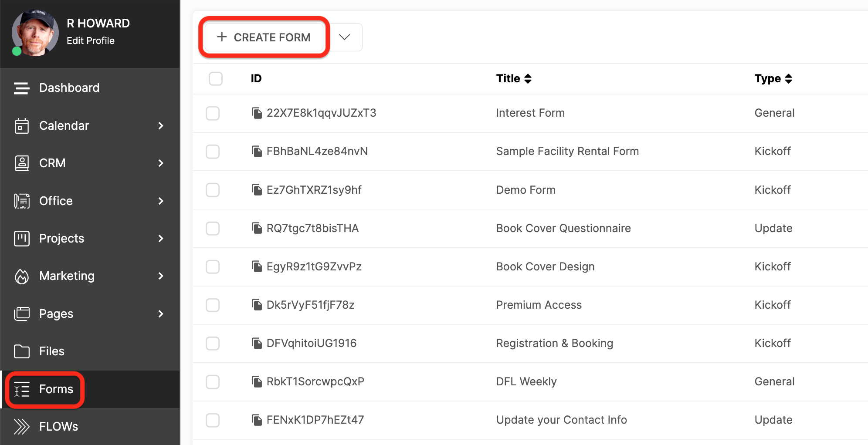The width and height of the screenshot is (868, 445).
Task: Open the Premium Access title
Action: (x=539, y=305)
